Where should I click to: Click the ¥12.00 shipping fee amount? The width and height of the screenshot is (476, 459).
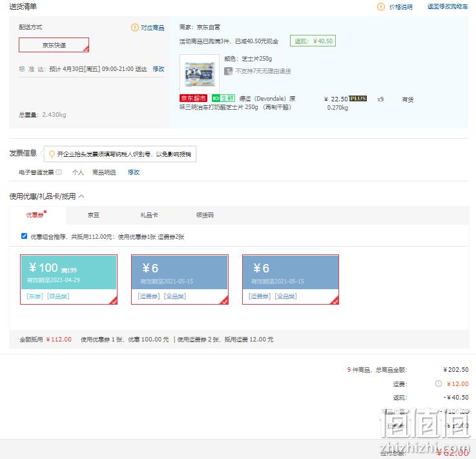pyautogui.click(x=457, y=383)
